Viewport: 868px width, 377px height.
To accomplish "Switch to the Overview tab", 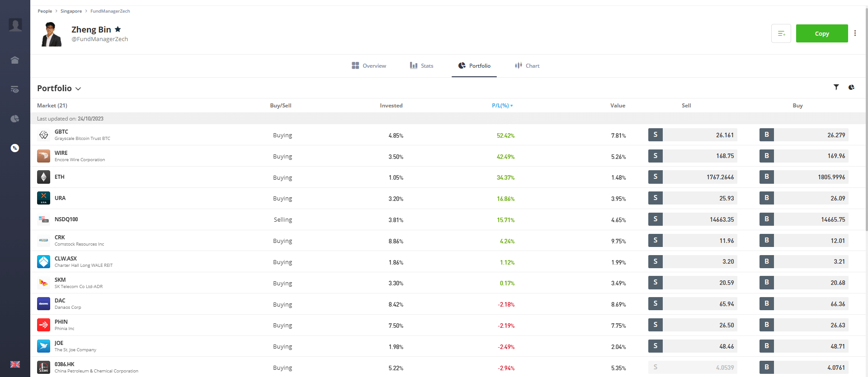I will (369, 66).
